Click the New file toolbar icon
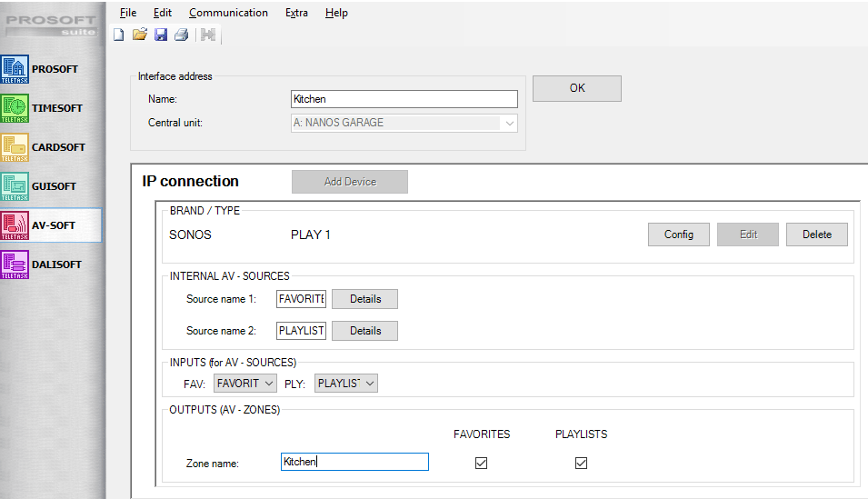 point(118,35)
